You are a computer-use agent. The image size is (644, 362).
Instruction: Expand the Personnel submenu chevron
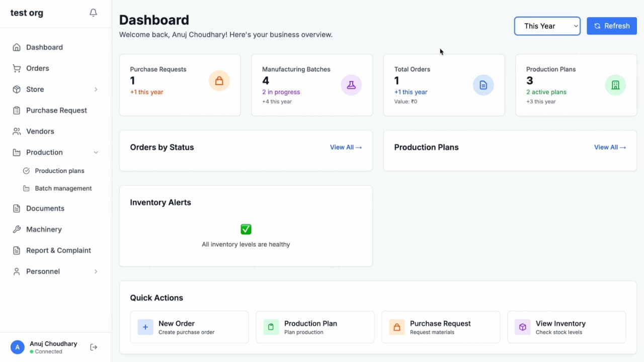[96, 271]
